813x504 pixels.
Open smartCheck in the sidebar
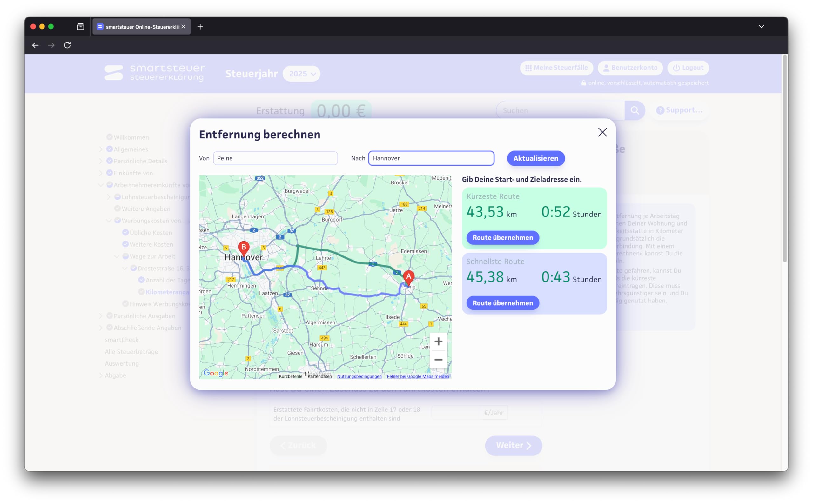pyautogui.click(x=121, y=340)
